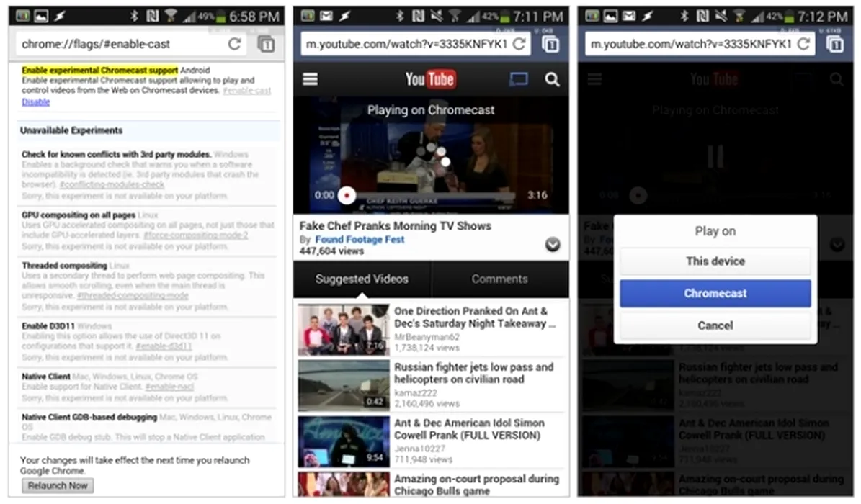Open the Russian fighter jets video thumbnail
Screen dimensions: 861x504
pyautogui.click(x=344, y=385)
